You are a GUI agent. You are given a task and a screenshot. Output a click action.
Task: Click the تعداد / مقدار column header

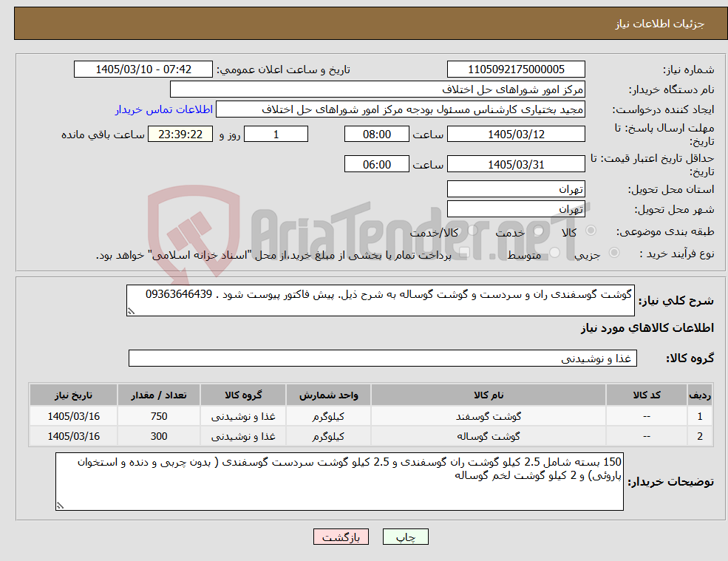click(x=159, y=395)
